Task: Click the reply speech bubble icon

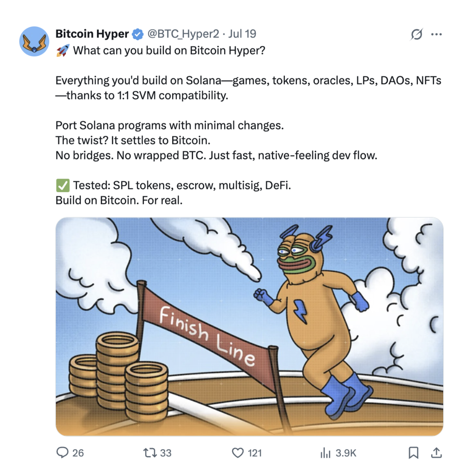Action: point(63,453)
